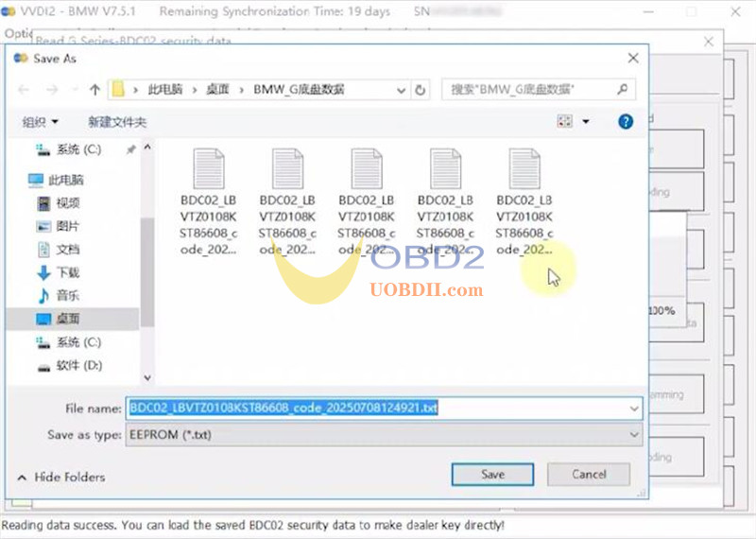Viewport: 756px width, 539px height.
Task: Close the VVDI2 main window
Action: [x=735, y=11]
